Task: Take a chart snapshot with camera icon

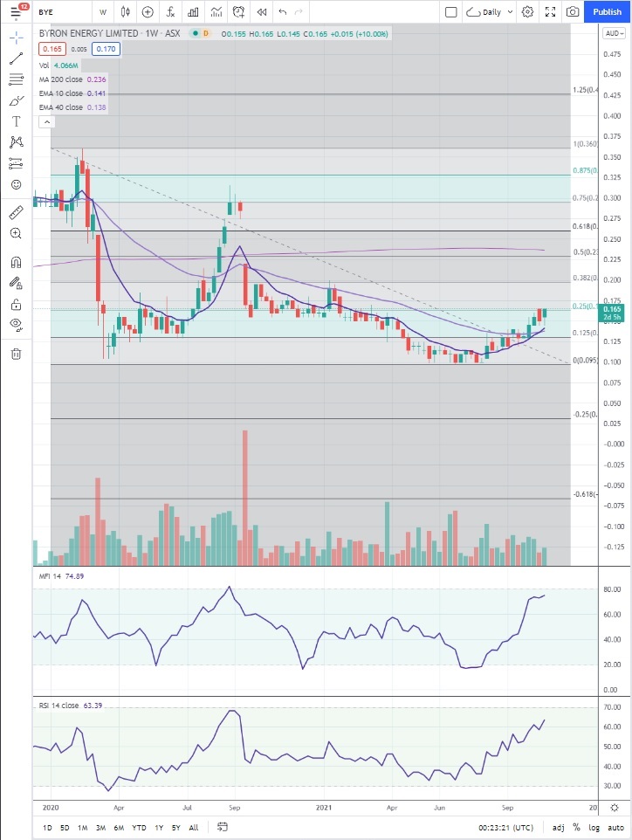Action: tap(572, 12)
